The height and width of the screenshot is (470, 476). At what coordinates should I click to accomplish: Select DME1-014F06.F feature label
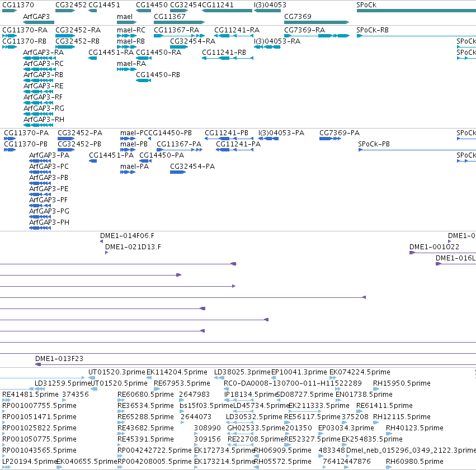(127, 236)
